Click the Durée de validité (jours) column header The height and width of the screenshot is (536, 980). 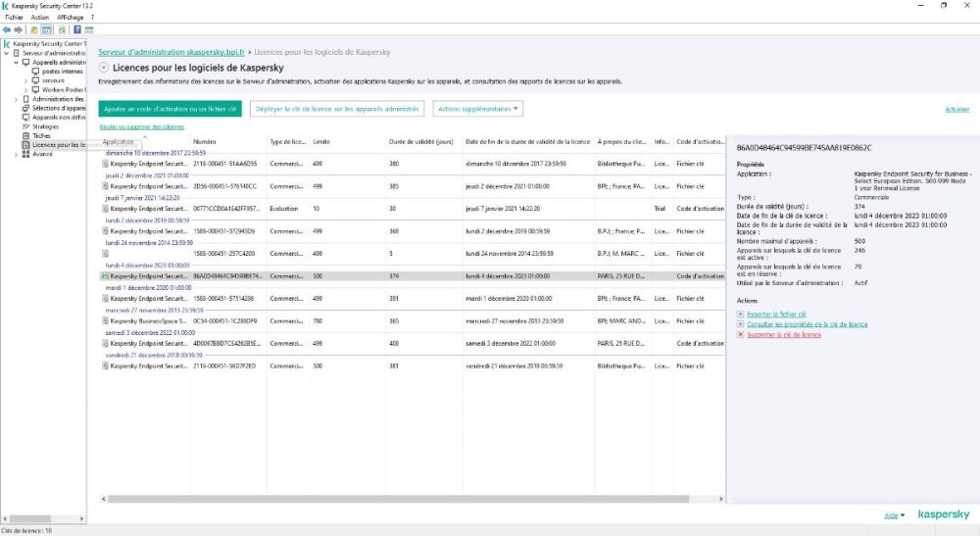click(x=423, y=142)
